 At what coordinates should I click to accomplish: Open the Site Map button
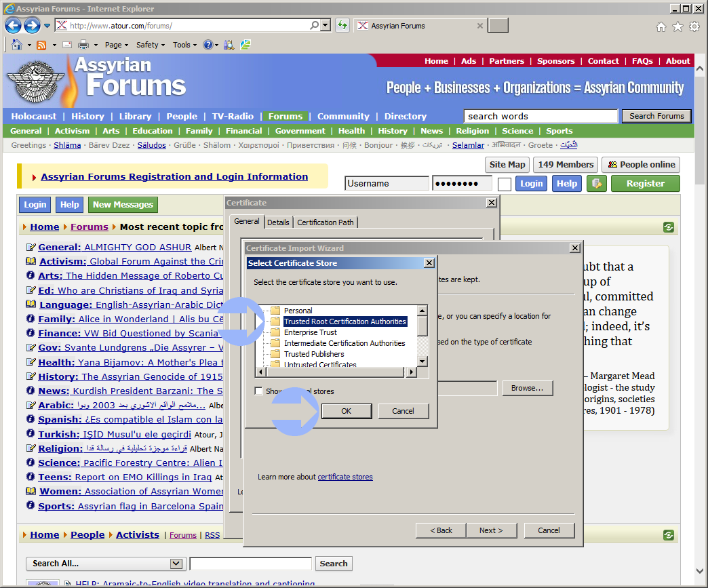pyautogui.click(x=507, y=164)
